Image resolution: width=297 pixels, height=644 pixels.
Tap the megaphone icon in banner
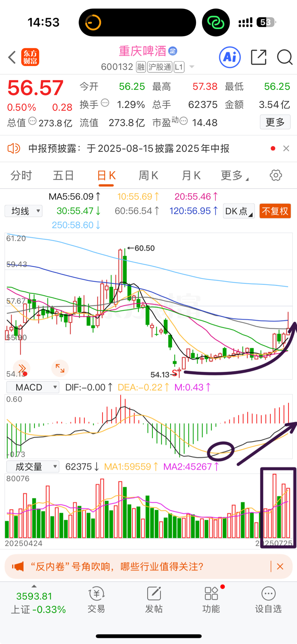18,567
